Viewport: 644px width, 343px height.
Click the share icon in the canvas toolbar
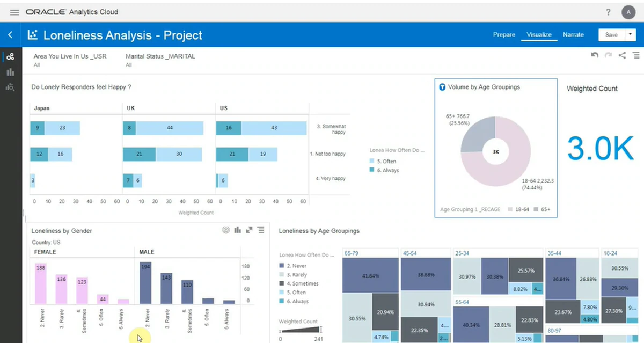(x=622, y=55)
